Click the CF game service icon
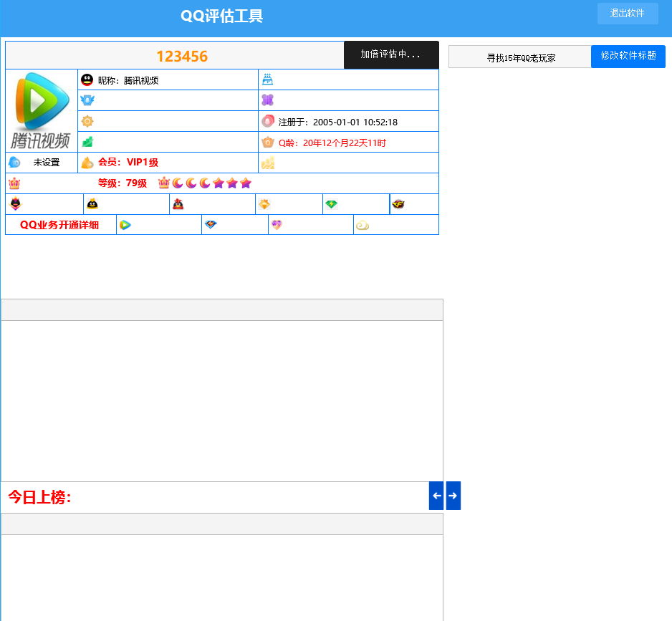 [x=398, y=204]
